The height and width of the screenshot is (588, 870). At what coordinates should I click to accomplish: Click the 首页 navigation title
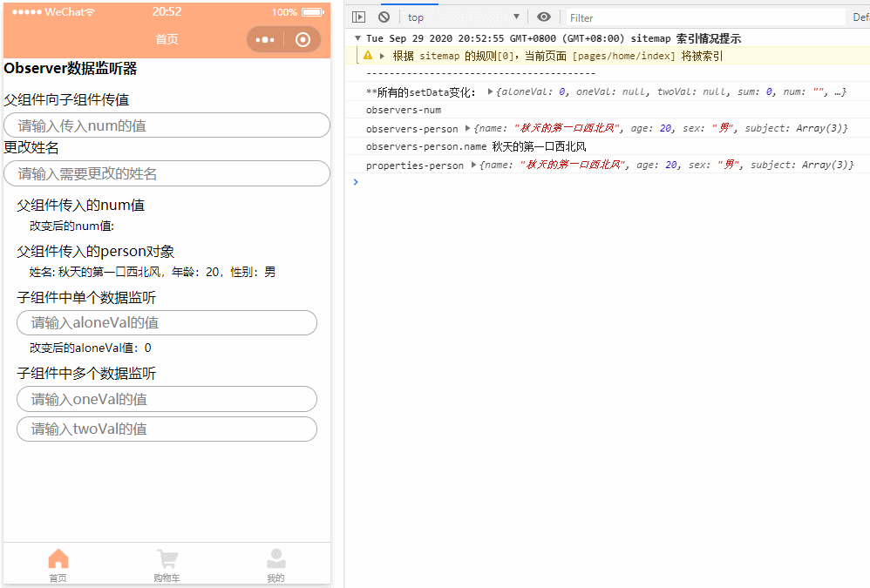167,39
